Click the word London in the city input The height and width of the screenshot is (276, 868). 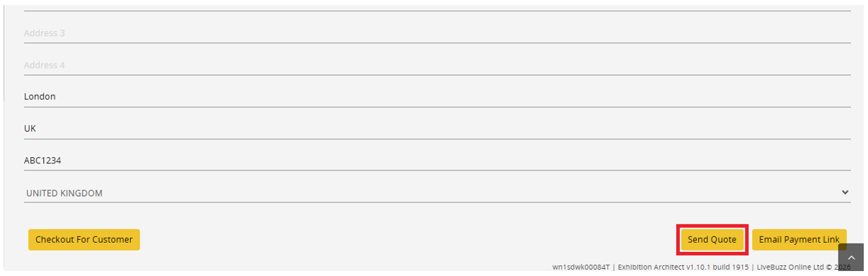click(x=40, y=96)
